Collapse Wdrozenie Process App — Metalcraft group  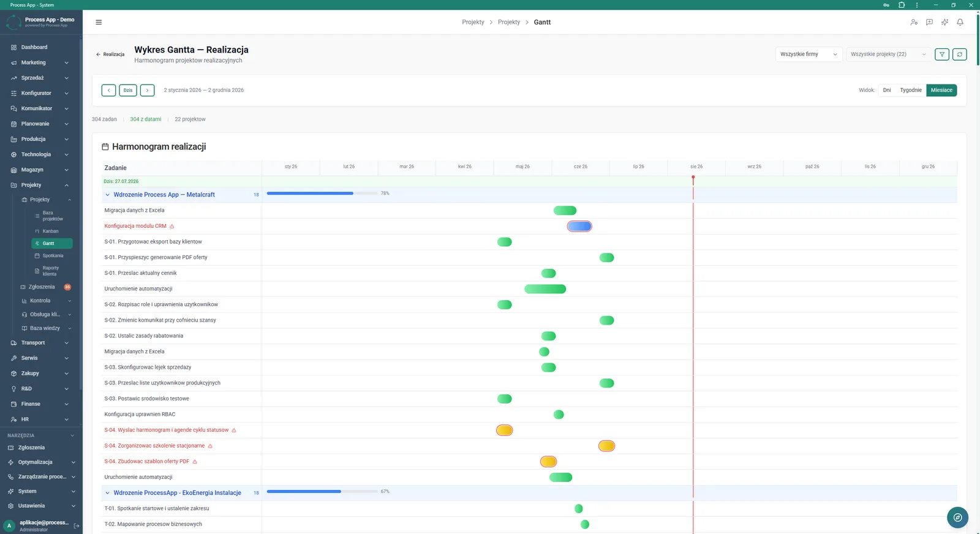(x=107, y=195)
